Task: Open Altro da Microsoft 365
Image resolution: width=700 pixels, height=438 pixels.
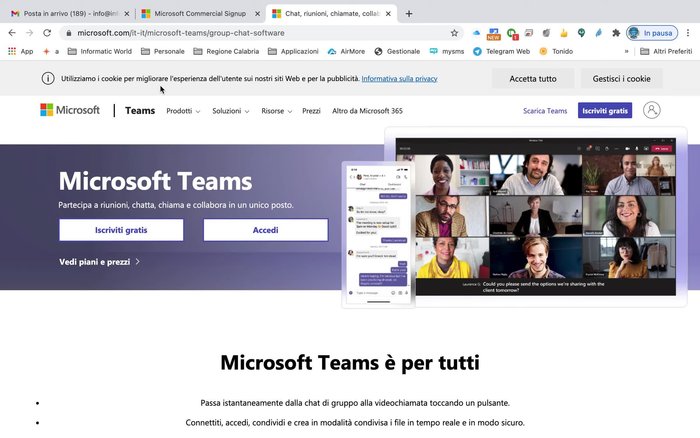Action: click(x=367, y=111)
